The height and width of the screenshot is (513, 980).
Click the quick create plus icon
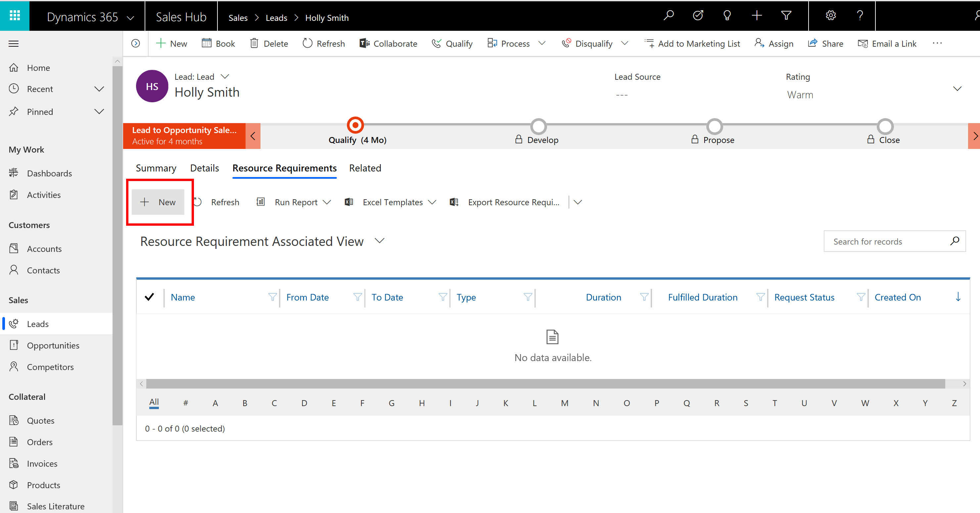[757, 16]
